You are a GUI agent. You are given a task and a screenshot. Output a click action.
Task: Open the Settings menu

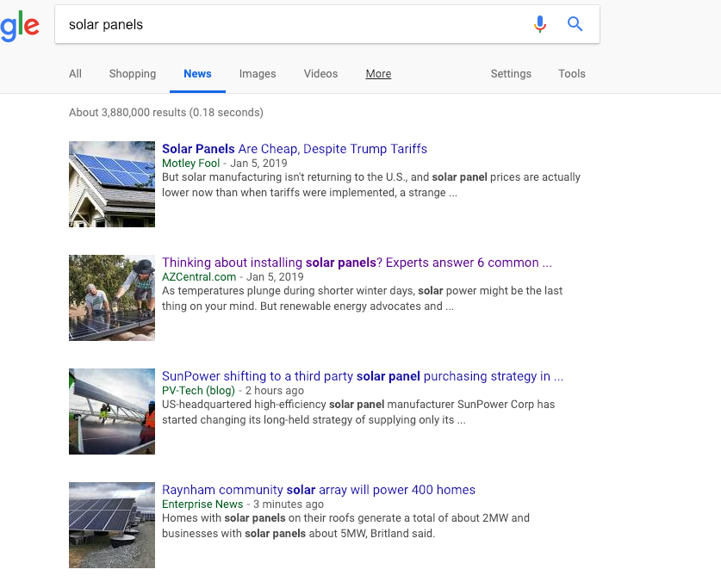point(511,74)
